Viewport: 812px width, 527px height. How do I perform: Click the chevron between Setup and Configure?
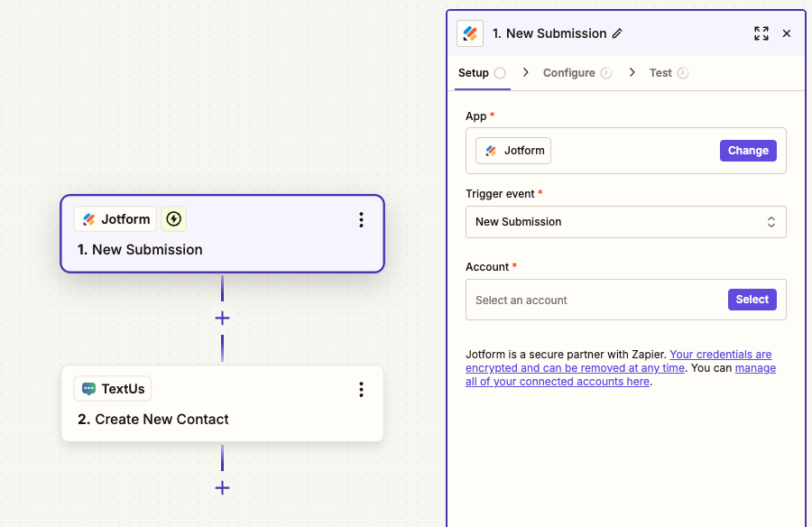pos(526,72)
